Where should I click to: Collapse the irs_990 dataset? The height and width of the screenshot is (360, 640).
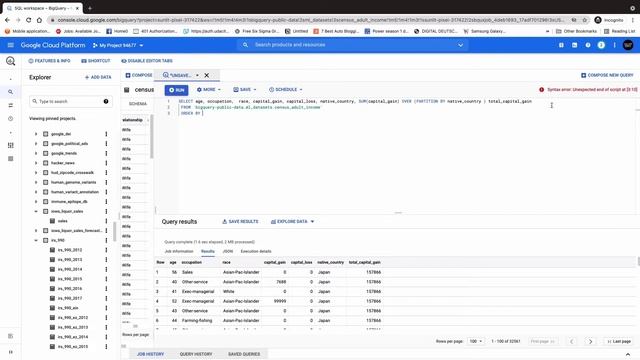click(36, 240)
